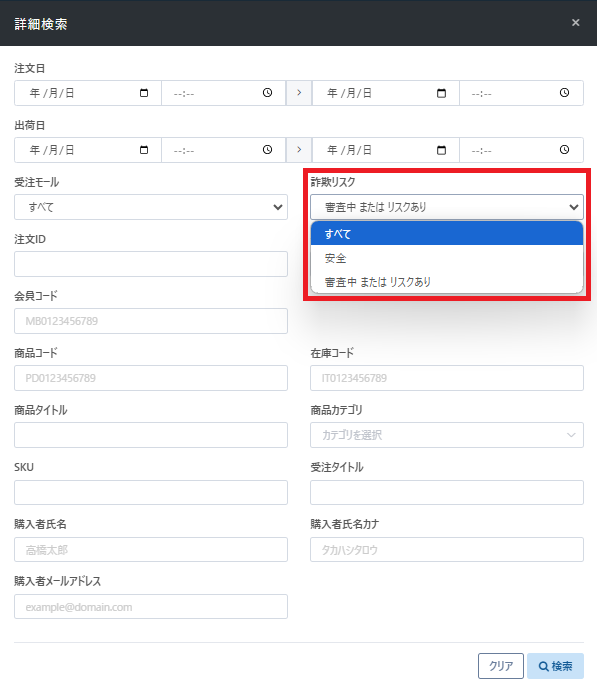This screenshot has height=694, width=597.
Task: Open the 商品カテゴリ category selector
Action: click(x=447, y=435)
